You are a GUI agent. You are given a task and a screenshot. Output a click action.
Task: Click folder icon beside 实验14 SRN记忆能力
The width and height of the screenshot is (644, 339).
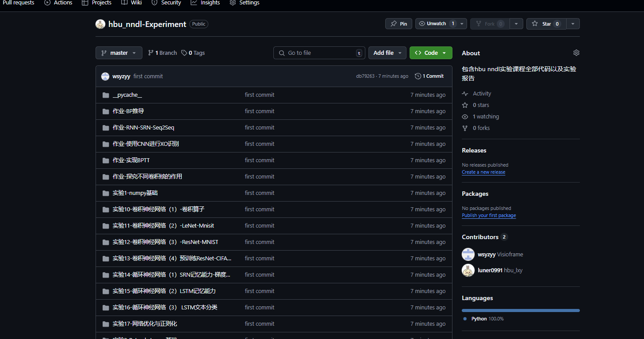pyautogui.click(x=106, y=274)
